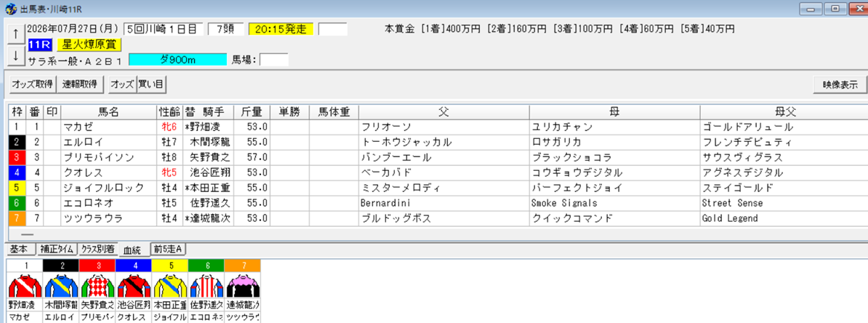Select the 血統 tab
The width and height of the screenshot is (868, 323).
point(133,250)
